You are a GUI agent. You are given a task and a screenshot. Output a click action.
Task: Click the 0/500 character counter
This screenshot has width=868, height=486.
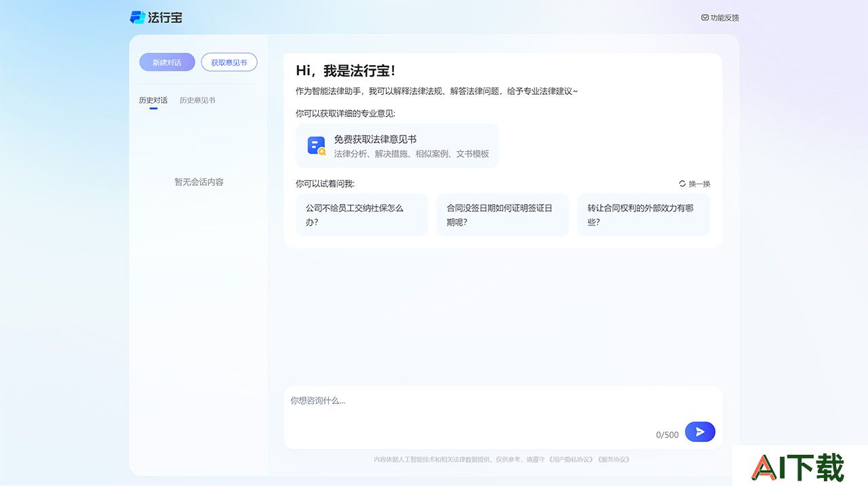click(x=667, y=434)
